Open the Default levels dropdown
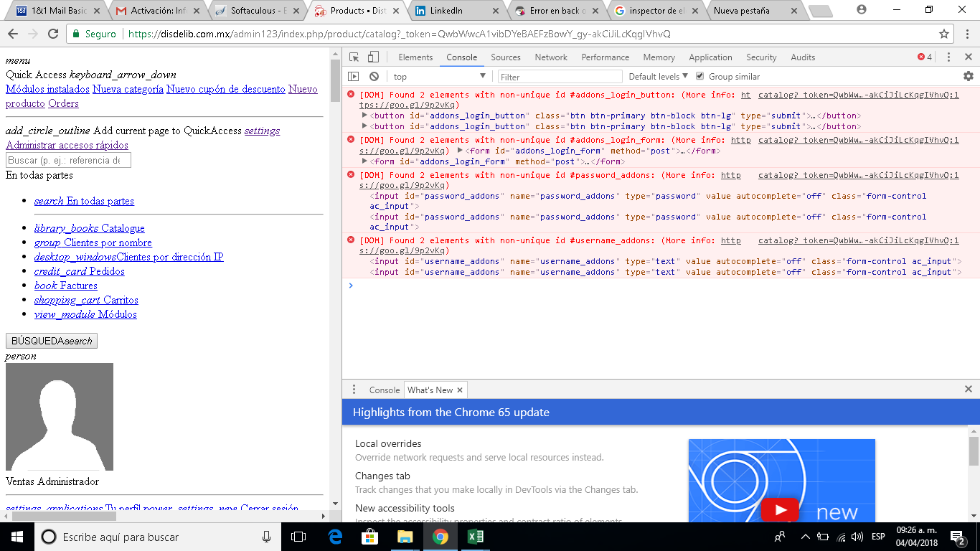980x551 pixels. point(658,77)
